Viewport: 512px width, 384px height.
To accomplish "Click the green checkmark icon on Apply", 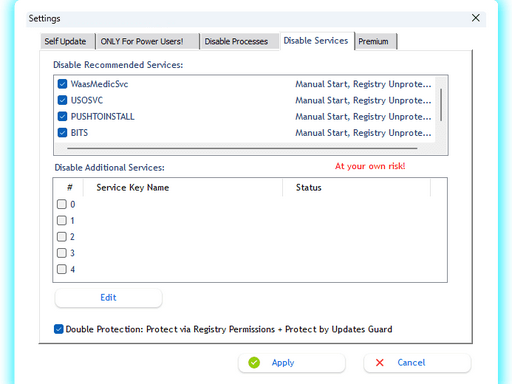I will (x=254, y=363).
